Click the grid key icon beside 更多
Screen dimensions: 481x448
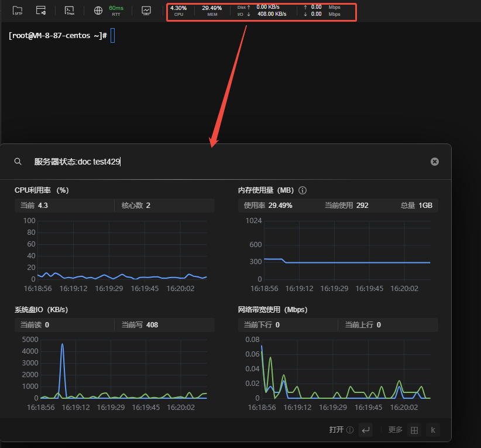414,430
